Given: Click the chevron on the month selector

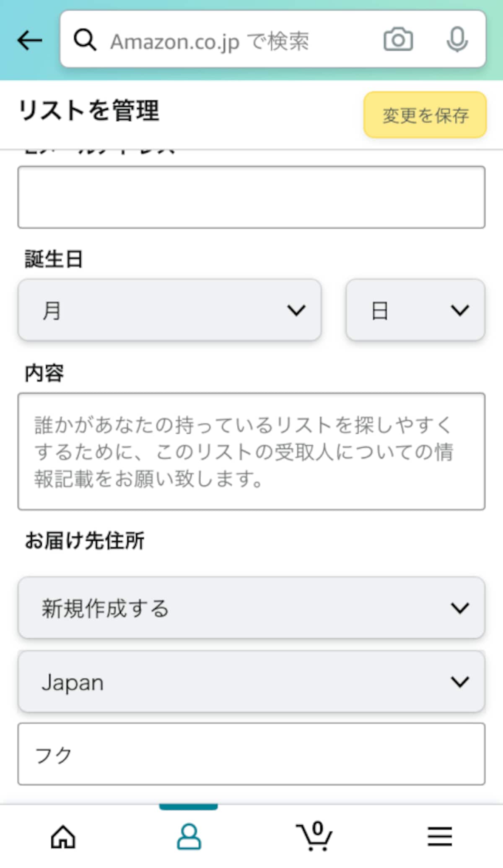Looking at the screenshot, I should click(296, 310).
